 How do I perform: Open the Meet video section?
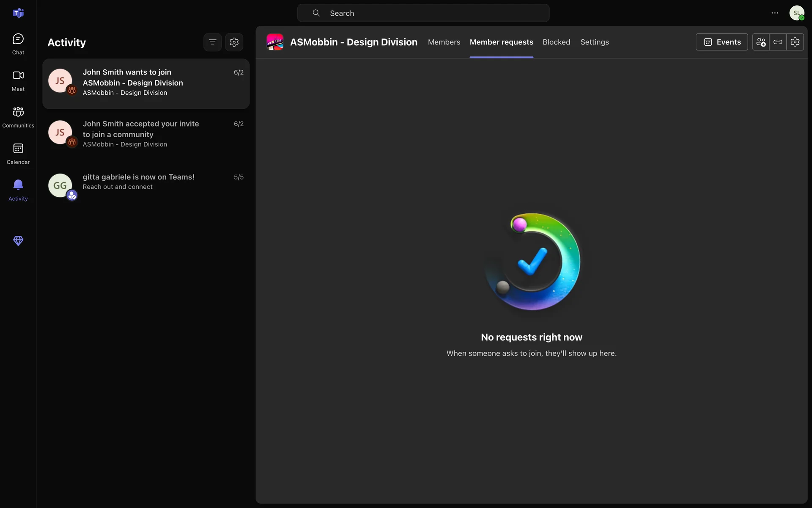18,80
